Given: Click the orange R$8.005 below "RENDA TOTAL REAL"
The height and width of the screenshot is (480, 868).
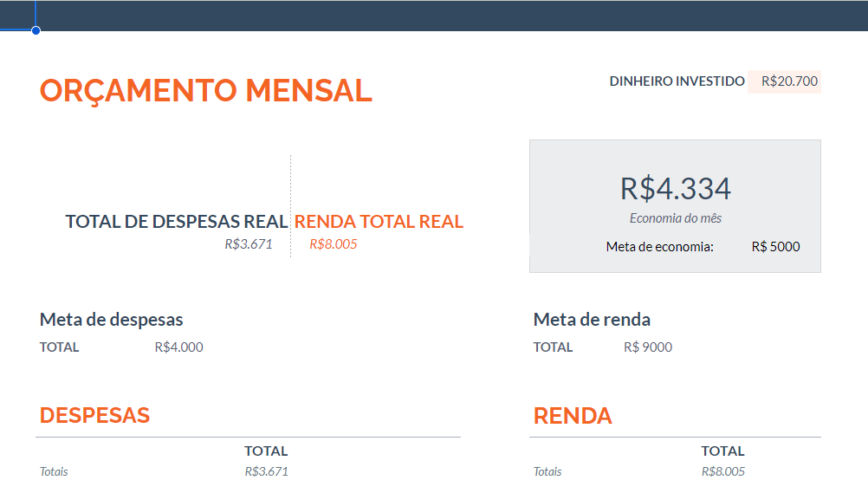Looking at the screenshot, I should click(334, 244).
